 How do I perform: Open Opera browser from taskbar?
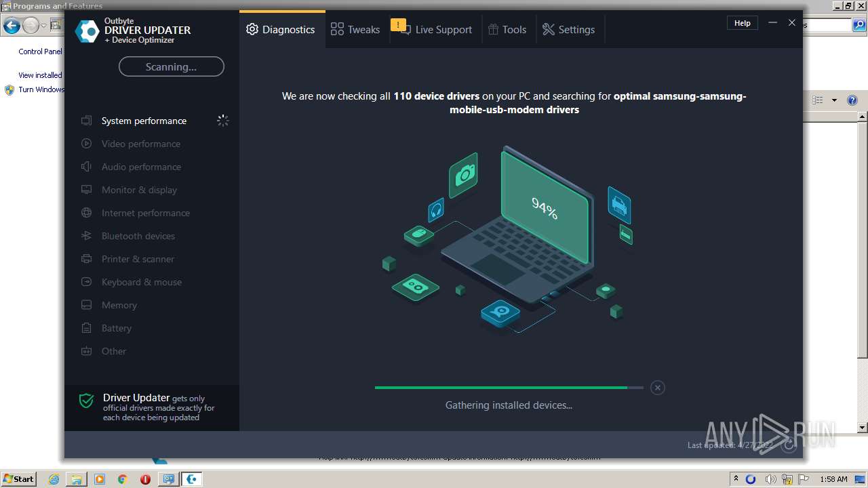(145, 479)
